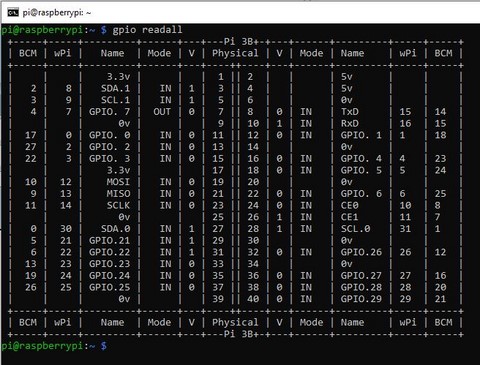Click physical pin number 35
Screen dimensions: 480x365
point(218,276)
